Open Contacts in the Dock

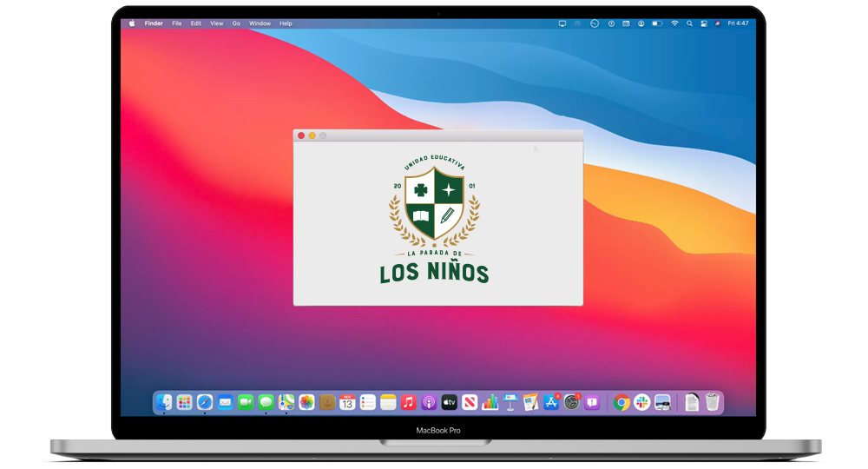(327, 402)
